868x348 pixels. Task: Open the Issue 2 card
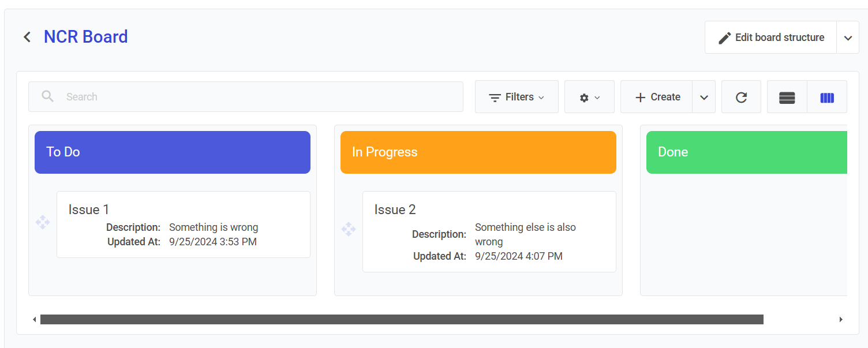tap(489, 231)
